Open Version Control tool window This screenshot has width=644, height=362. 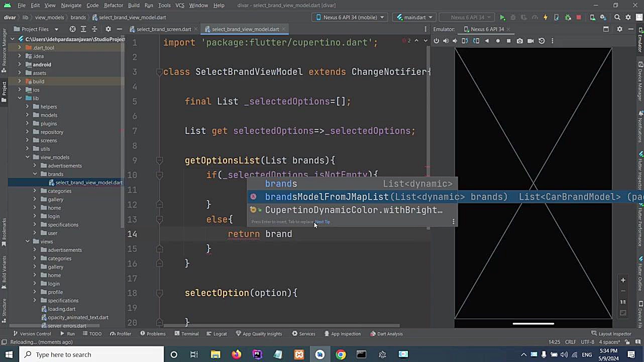click(32, 334)
